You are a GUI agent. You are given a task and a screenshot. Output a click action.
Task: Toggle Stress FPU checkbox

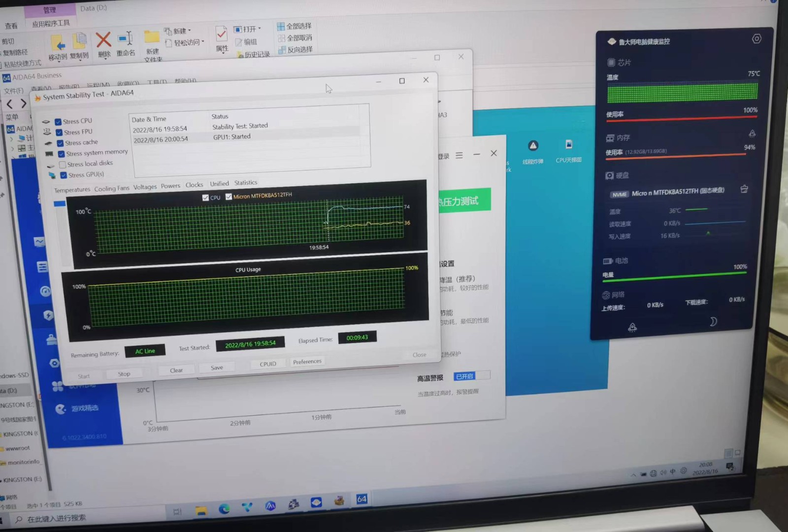click(59, 133)
